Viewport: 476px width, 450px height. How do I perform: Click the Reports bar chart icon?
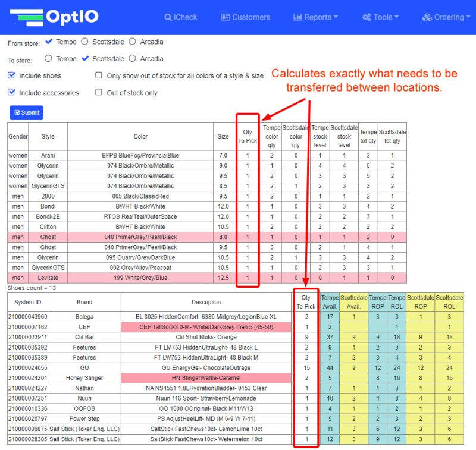point(297,17)
